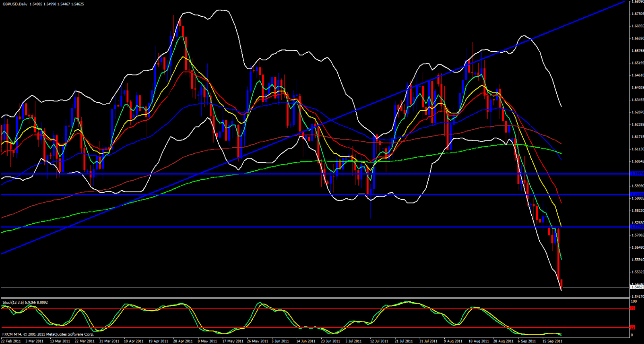Click price axis label 1.59390
644x344 pixels.
(x=638, y=186)
